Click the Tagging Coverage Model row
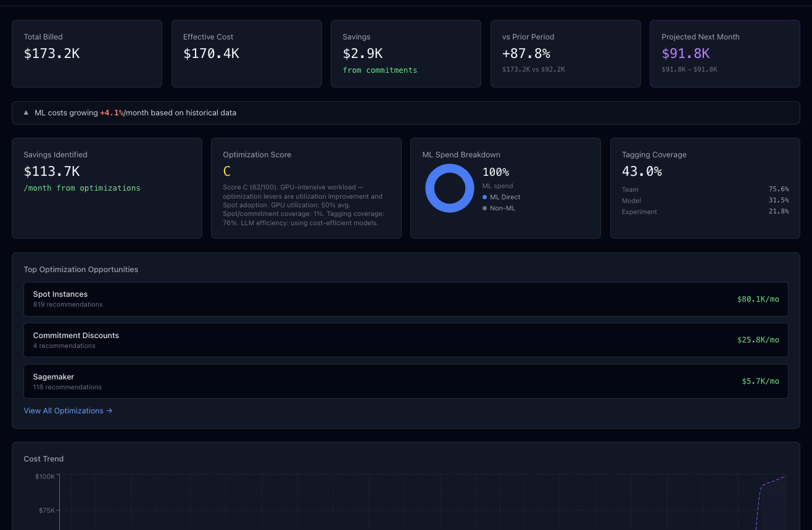 tap(705, 201)
